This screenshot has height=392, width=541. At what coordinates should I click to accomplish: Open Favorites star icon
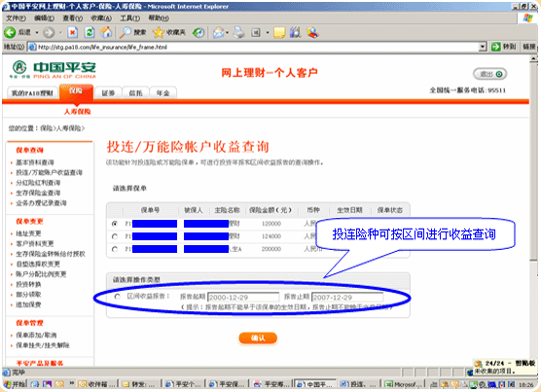point(158,32)
